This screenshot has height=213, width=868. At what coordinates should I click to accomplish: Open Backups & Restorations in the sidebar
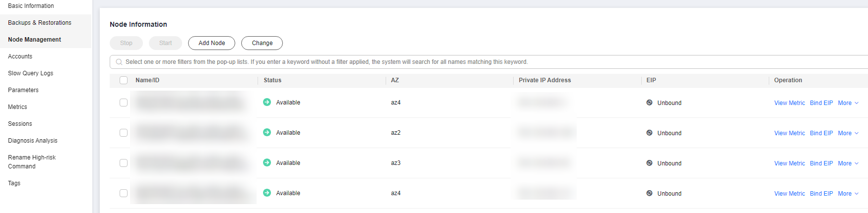[x=40, y=23]
